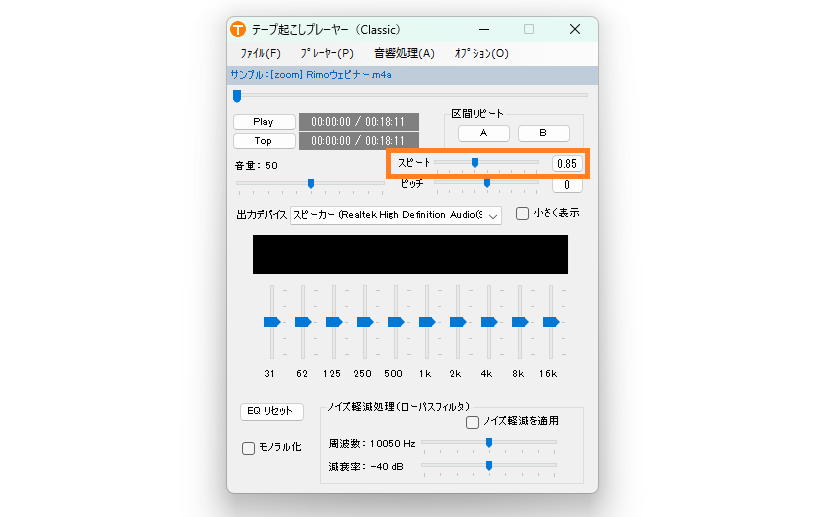Open the オプション(O) menu

tap(481, 53)
